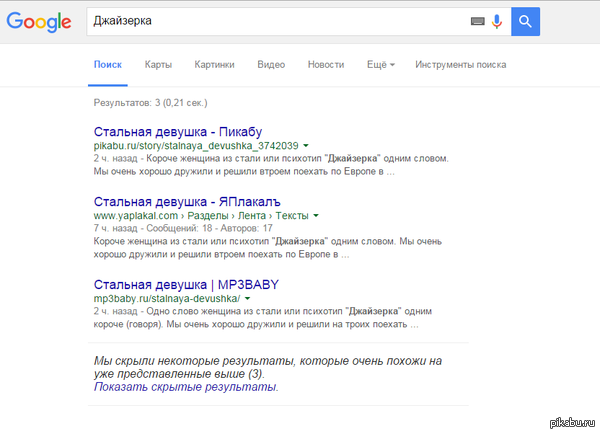Expand the Ещё dropdown menu
600x434 pixels.
point(381,65)
